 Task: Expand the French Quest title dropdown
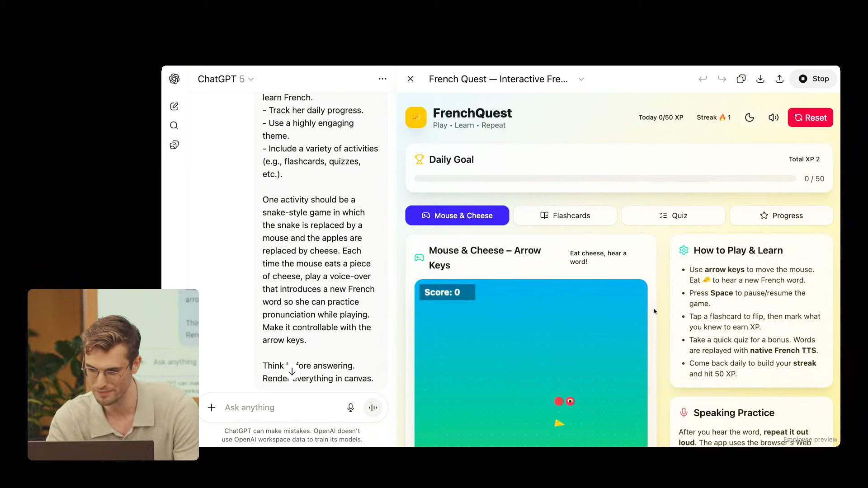[x=581, y=79]
